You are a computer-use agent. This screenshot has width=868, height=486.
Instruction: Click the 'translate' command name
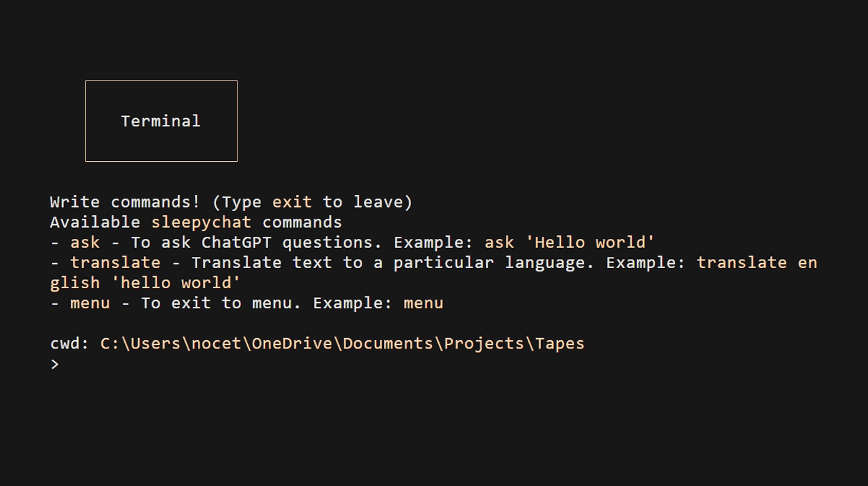[x=117, y=262]
